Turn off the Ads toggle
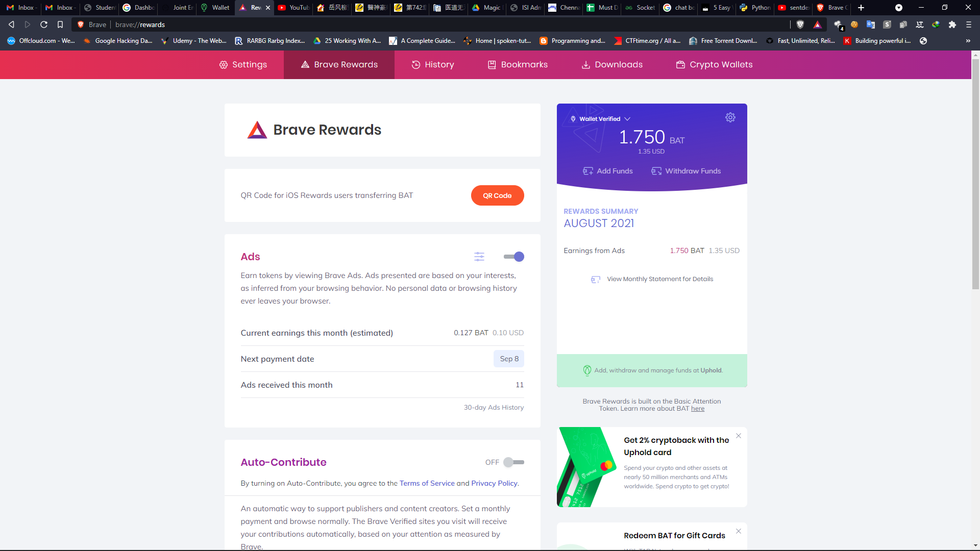 point(514,257)
